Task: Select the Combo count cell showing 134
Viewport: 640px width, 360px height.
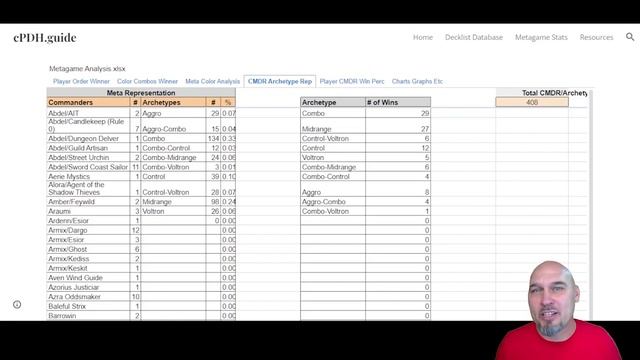Action: click(x=213, y=138)
